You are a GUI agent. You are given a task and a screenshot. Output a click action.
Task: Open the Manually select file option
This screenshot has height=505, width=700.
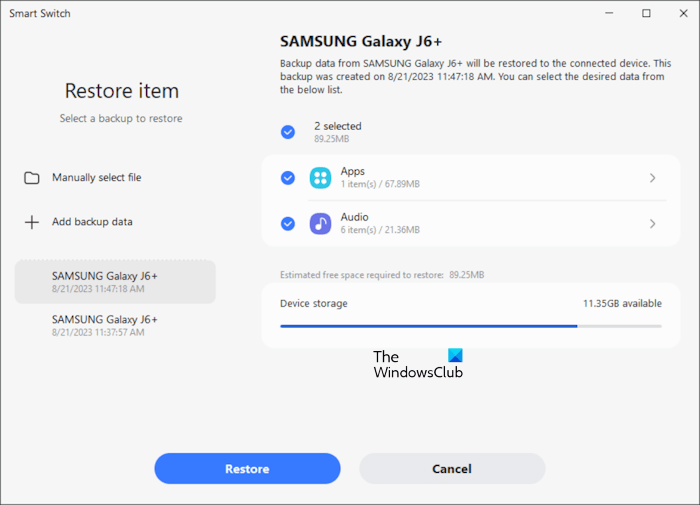click(x=97, y=178)
